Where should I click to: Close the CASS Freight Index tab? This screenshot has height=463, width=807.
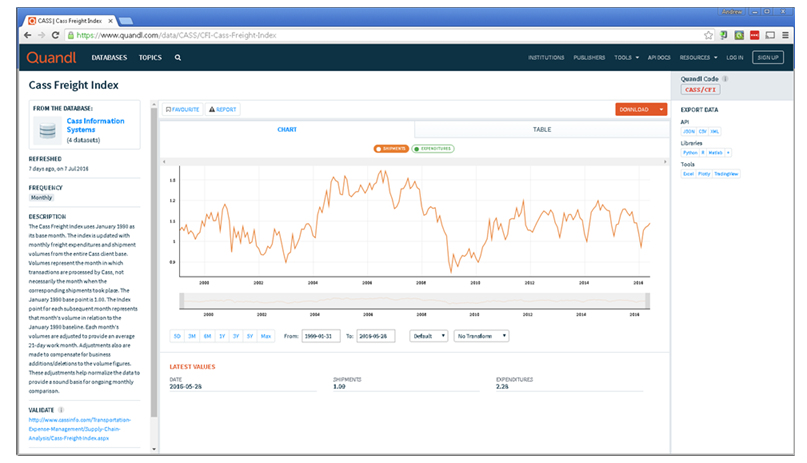click(110, 21)
